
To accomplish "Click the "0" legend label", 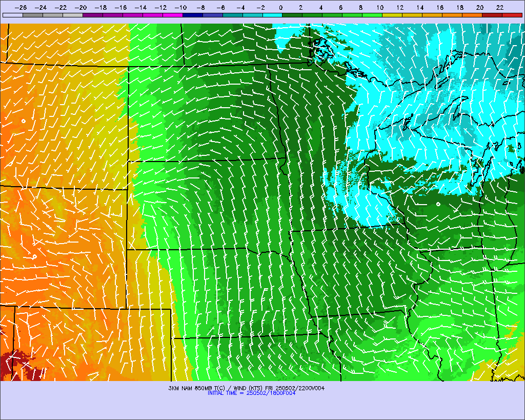I will pos(280,7).
